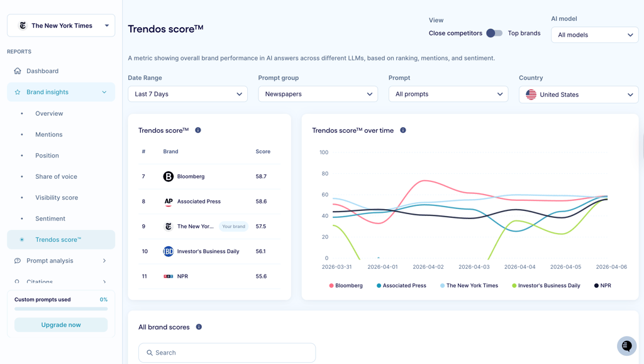
Task: Click The New York Times logo in row 9
Action: click(169, 226)
